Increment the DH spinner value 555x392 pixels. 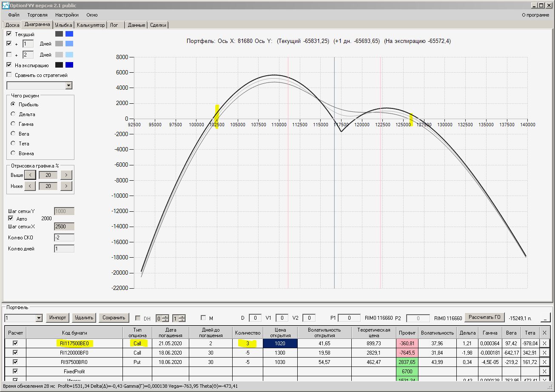165,316
